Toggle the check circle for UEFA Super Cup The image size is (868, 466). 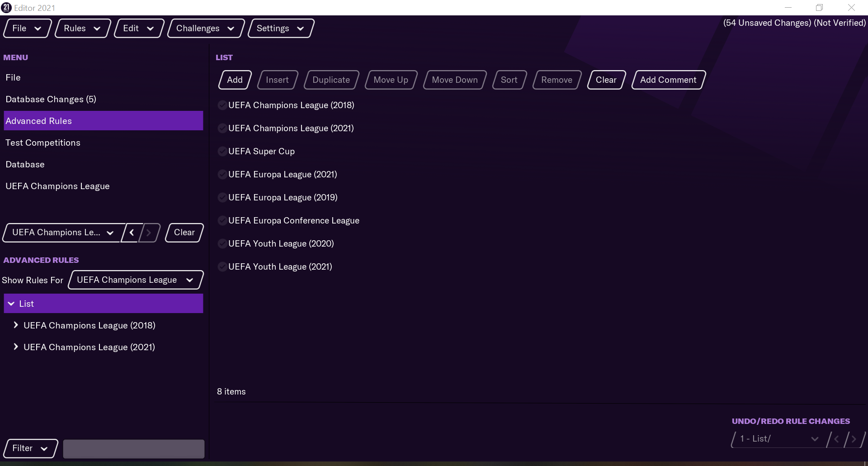click(x=222, y=152)
